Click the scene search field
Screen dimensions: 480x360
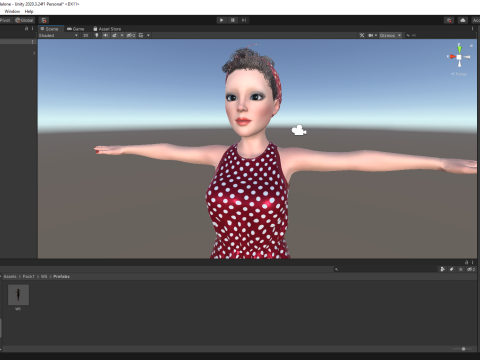pyautogui.click(x=439, y=35)
